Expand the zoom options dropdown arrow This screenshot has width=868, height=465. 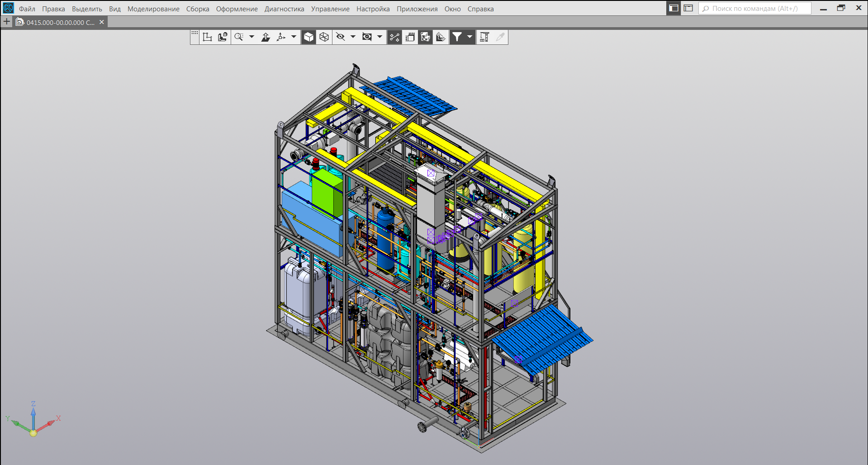(x=252, y=37)
